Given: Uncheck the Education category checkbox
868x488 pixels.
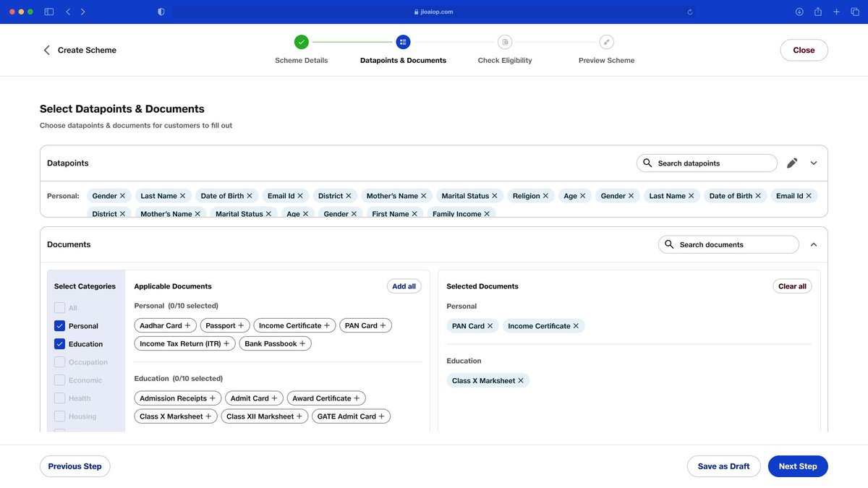Looking at the screenshot, I should pyautogui.click(x=59, y=343).
